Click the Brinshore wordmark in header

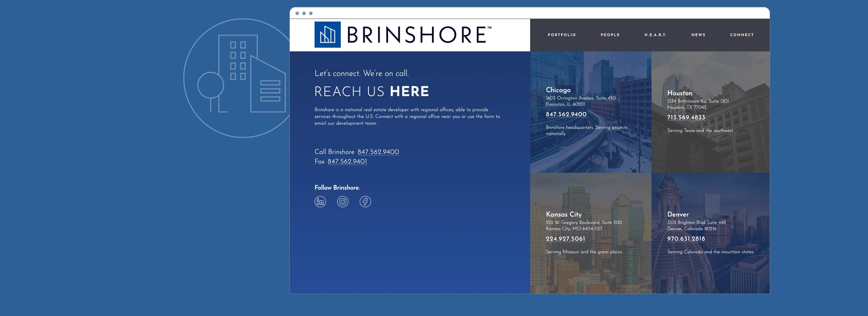pyautogui.click(x=417, y=35)
